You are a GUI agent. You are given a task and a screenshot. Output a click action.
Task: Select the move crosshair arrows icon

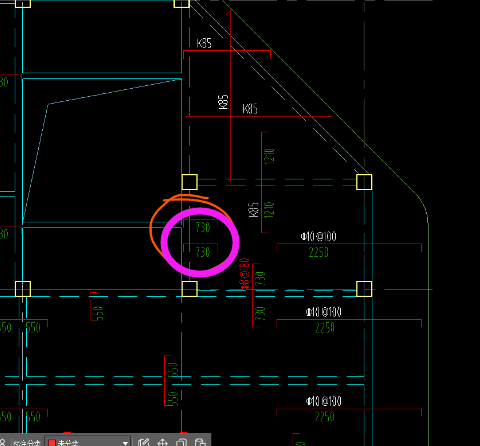point(162,443)
